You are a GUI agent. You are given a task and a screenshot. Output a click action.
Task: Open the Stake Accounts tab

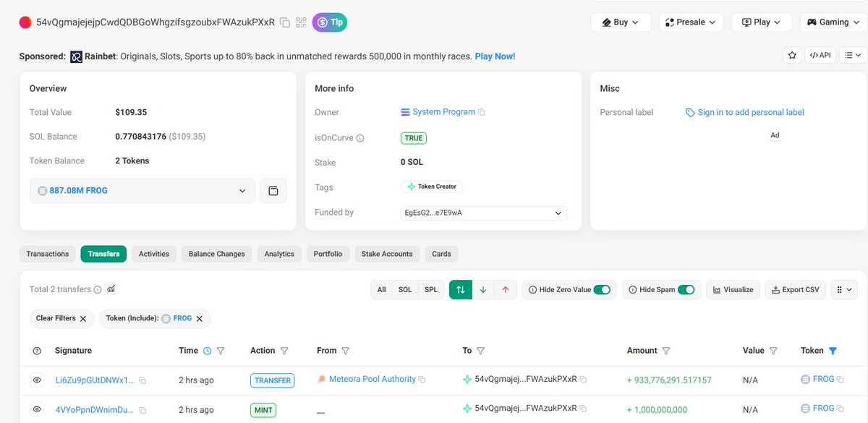click(387, 254)
